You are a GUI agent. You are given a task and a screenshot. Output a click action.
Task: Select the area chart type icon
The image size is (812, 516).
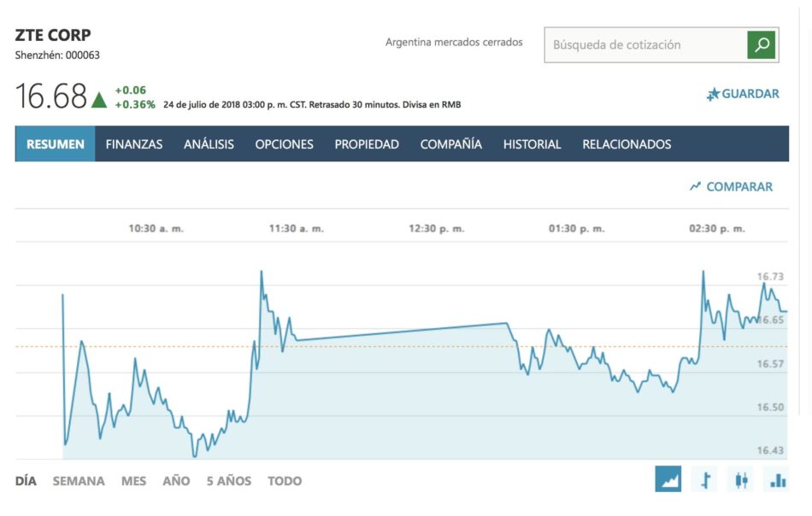[x=668, y=479]
